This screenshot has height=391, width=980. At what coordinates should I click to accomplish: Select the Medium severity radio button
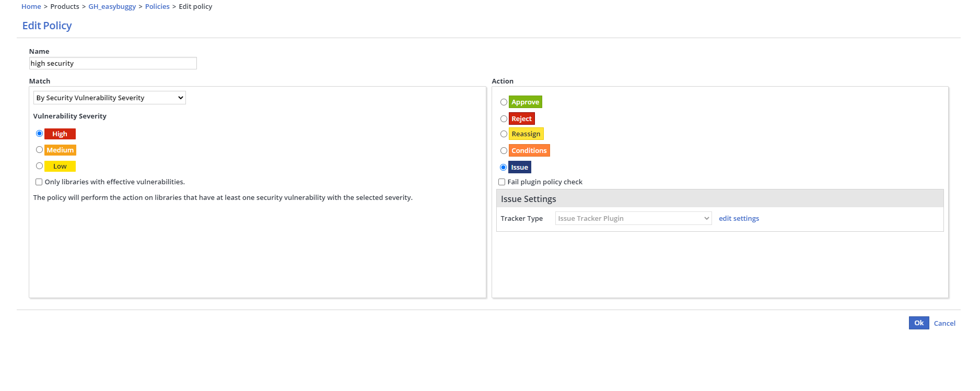pos(39,150)
